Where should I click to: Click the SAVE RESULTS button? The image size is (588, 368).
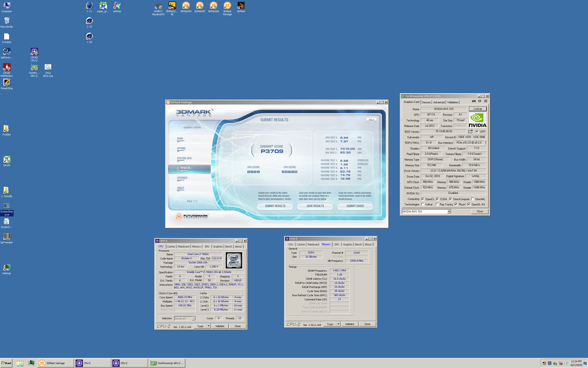315,206
